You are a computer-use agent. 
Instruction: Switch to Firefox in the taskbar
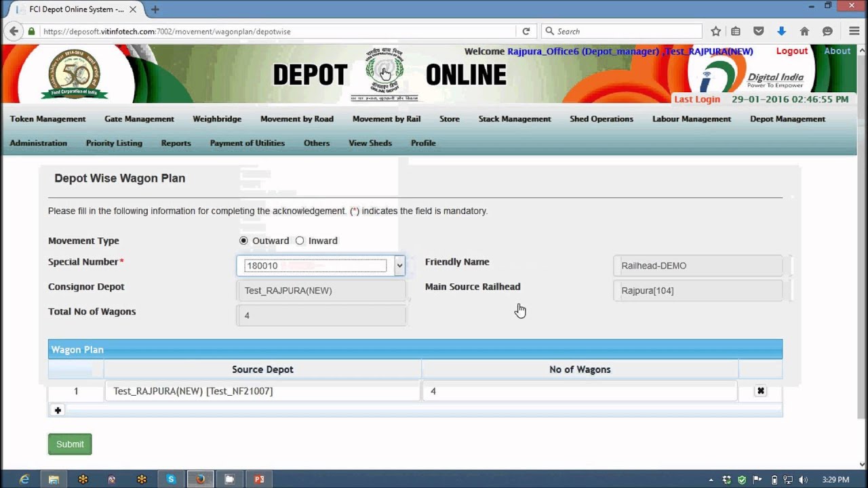(x=200, y=479)
